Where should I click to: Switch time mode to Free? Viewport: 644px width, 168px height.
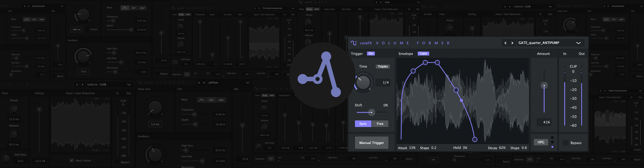coord(380,124)
